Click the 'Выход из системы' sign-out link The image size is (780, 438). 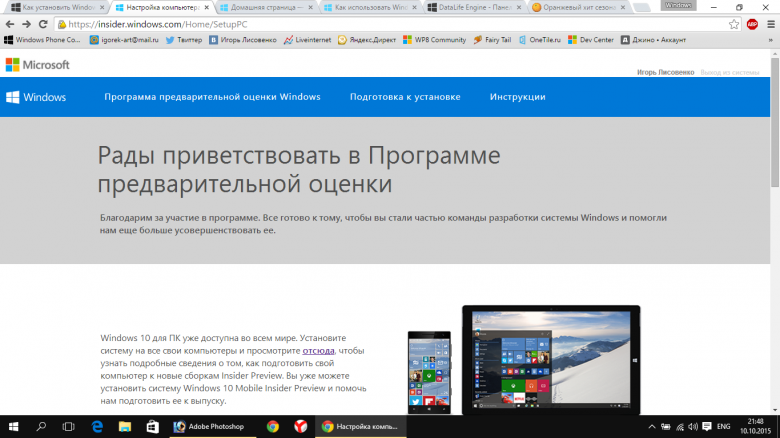tap(730, 73)
